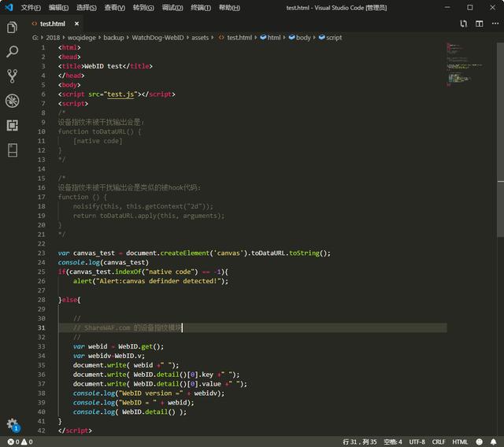Open the 终端(T) menu
Image resolution: width=504 pixels, height=447 pixels.
coord(201,8)
